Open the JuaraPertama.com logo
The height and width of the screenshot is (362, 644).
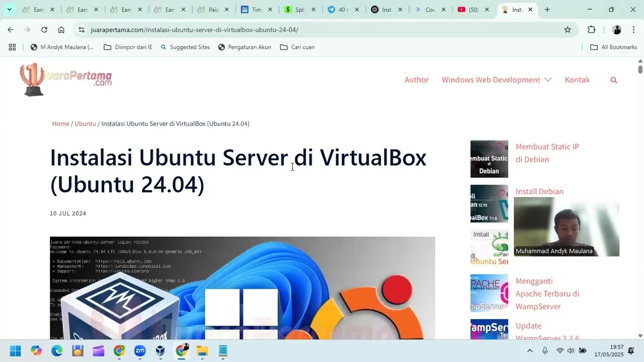coord(65,79)
